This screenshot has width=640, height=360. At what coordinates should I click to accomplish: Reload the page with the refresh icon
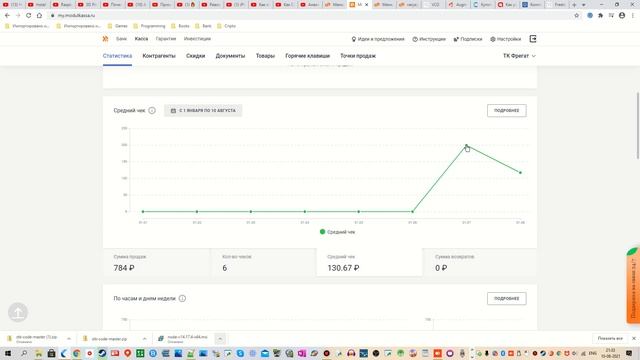28,16
